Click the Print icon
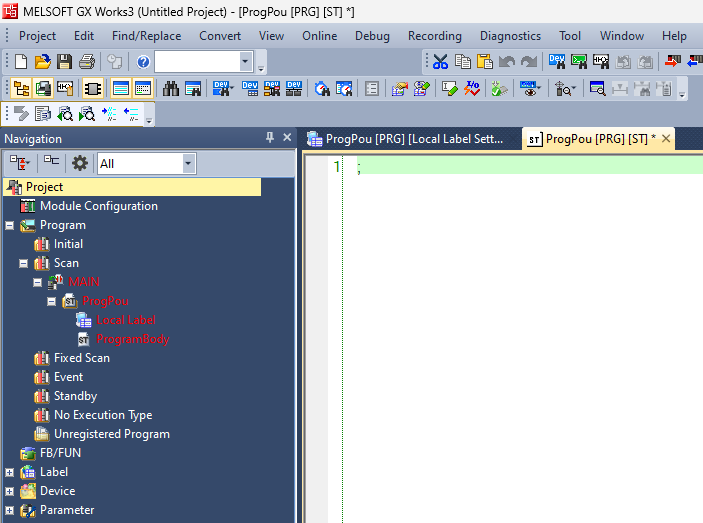 point(87,62)
